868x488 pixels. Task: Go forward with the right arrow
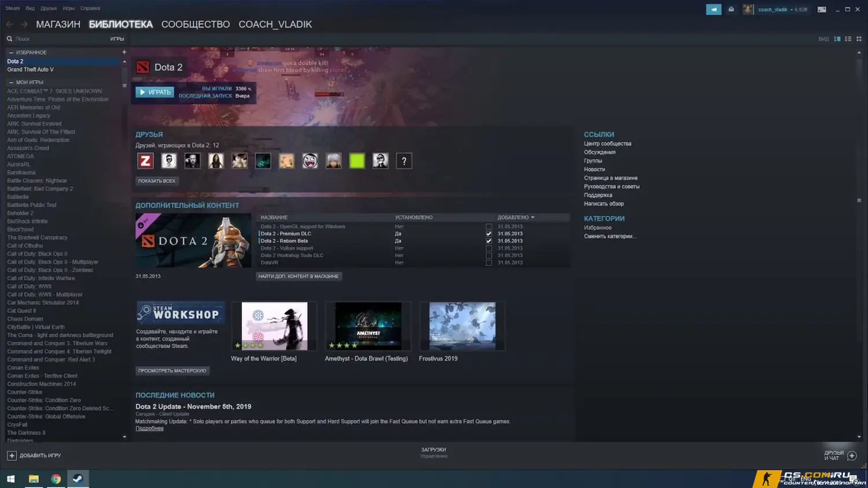coord(24,24)
